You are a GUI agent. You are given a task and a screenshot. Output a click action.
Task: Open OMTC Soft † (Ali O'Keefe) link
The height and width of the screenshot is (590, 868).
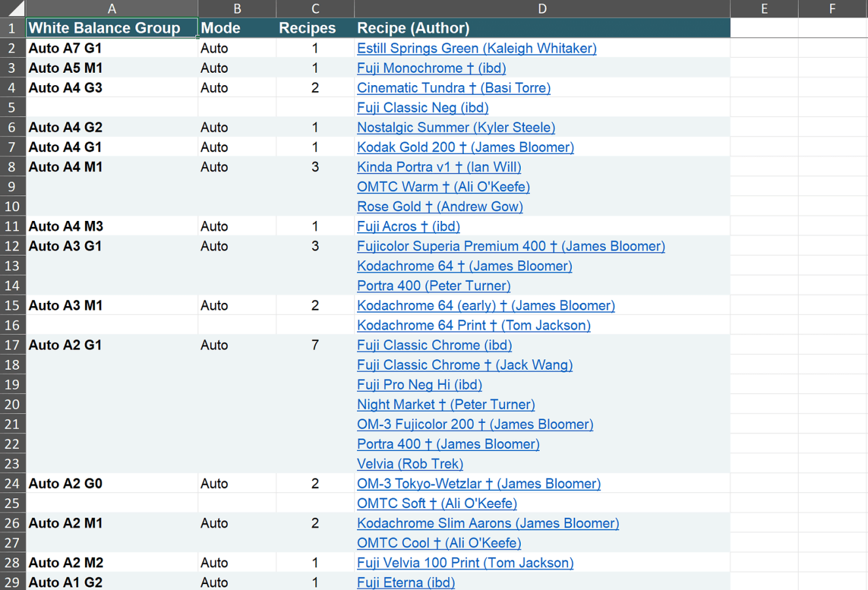point(437,503)
